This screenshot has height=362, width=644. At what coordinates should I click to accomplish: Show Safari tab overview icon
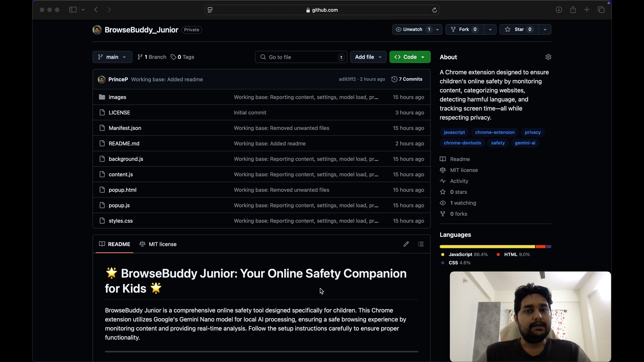pos(601,10)
